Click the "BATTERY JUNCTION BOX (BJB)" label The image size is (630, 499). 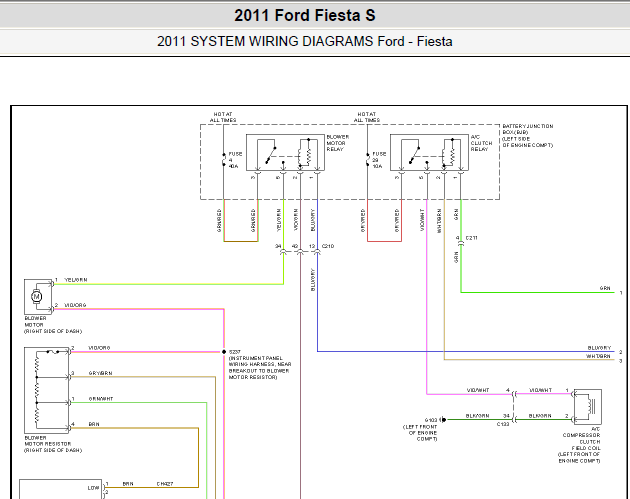[528, 129]
